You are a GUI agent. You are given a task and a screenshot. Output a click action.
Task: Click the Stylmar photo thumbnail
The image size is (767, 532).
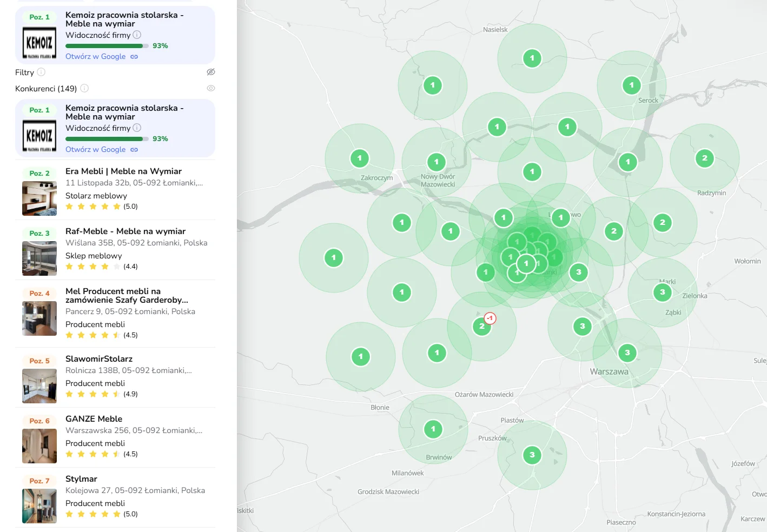39,506
